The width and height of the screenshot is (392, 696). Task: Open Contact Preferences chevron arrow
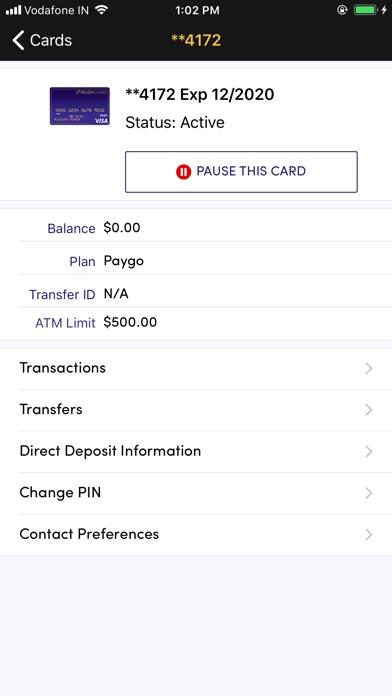(368, 534)
